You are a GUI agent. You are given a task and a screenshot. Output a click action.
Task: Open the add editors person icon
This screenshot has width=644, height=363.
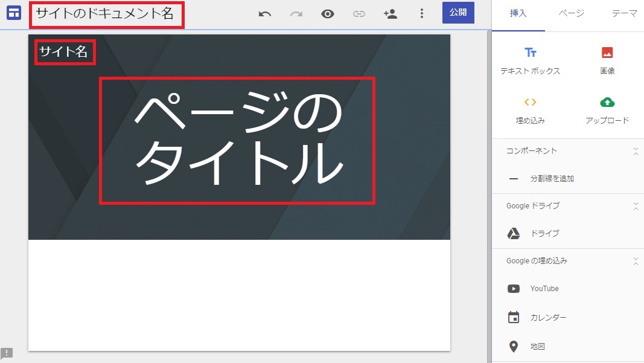(x=390, y=14)
